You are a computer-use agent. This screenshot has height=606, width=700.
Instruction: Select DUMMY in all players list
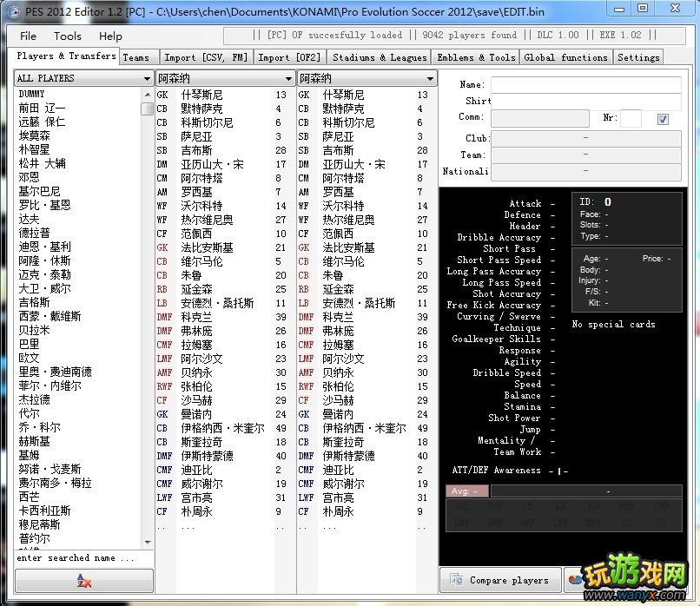(31, 94)
